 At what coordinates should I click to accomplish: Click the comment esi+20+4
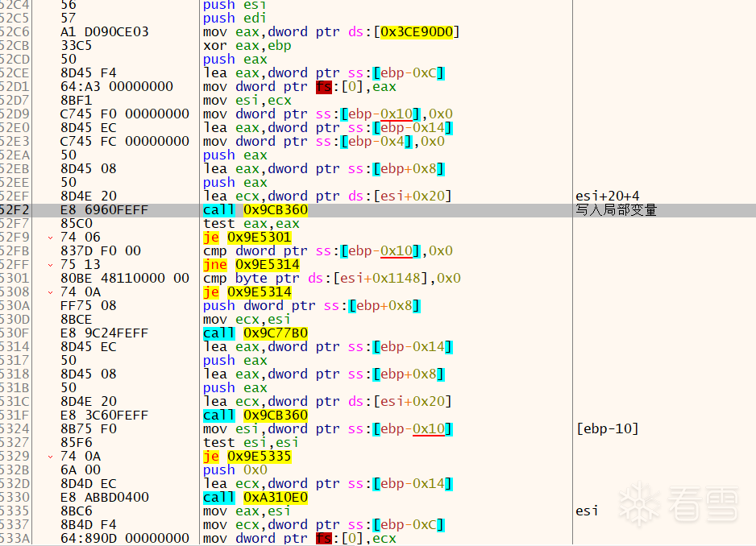pos(608,196)
